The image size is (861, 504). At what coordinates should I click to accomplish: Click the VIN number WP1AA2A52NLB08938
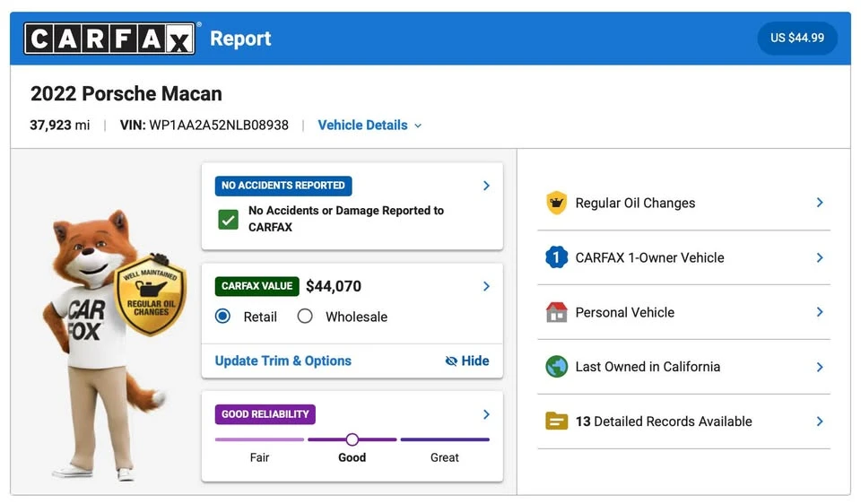(219, 126)
